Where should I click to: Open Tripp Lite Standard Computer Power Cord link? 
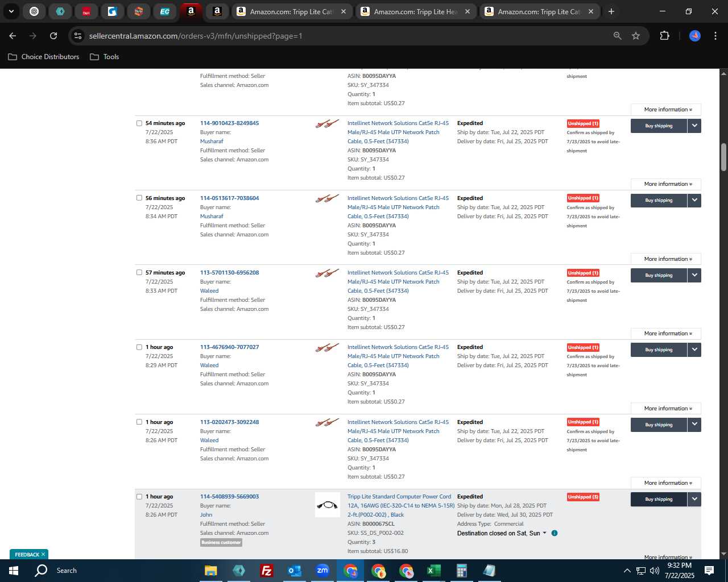click(x=401, y=506)
